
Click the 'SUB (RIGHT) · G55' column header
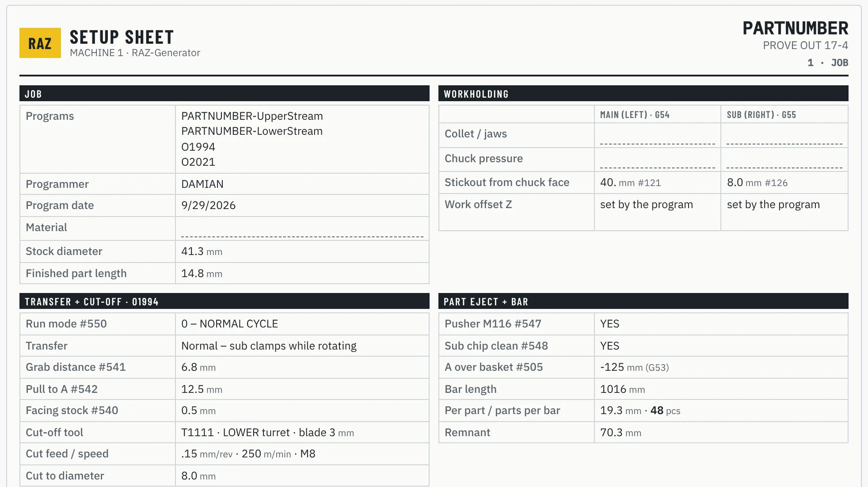pos(761,115)
